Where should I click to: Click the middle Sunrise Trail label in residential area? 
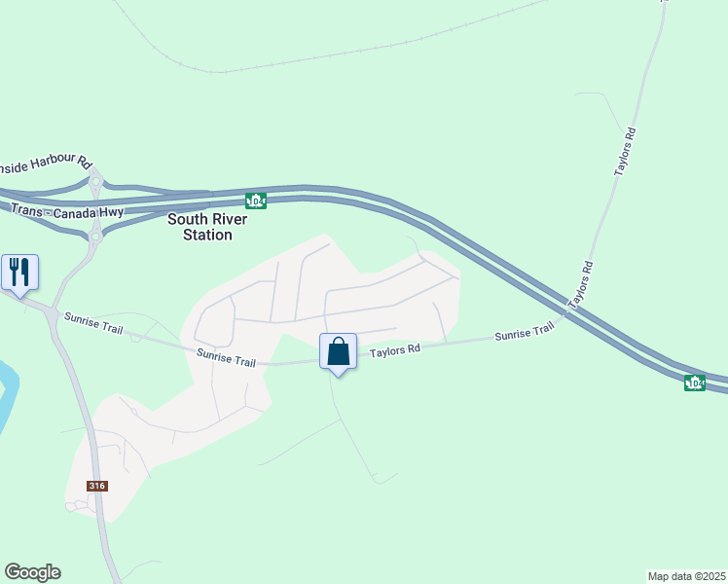point(226,358)
